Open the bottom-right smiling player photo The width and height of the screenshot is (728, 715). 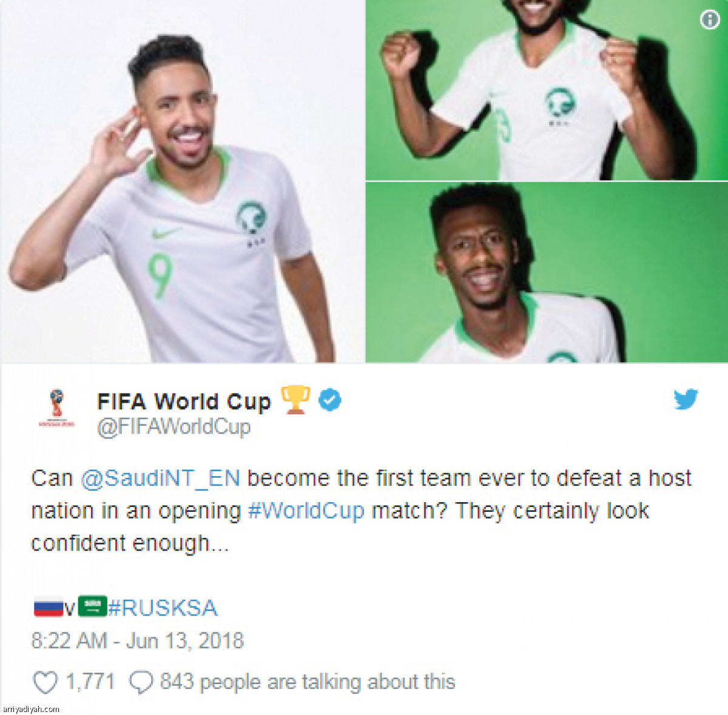(547, 272)
